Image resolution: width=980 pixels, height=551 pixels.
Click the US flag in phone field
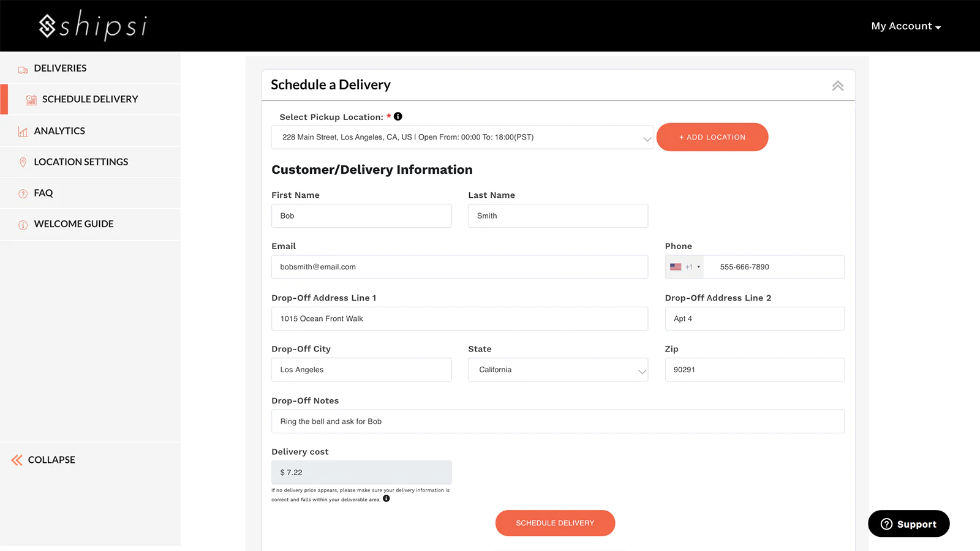676,267
